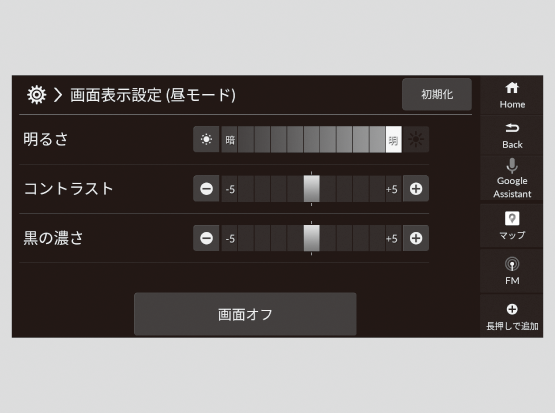Image resolution: width=555 pixels, height=413 pixels.
Task: Open the FM radio shortcut
Action: pyautogui.click(x=512, y=271)
